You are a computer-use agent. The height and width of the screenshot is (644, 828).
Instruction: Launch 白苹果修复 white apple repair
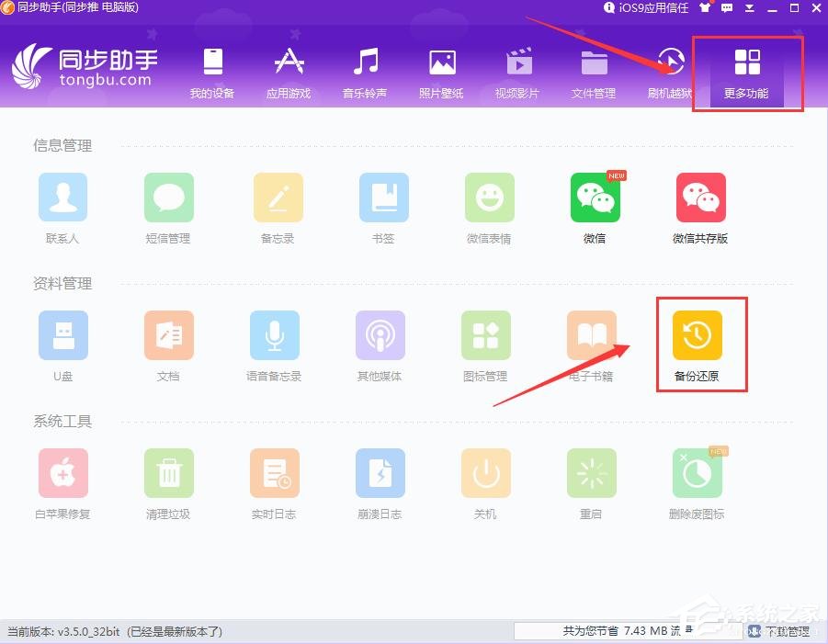(x=62, y=473)
